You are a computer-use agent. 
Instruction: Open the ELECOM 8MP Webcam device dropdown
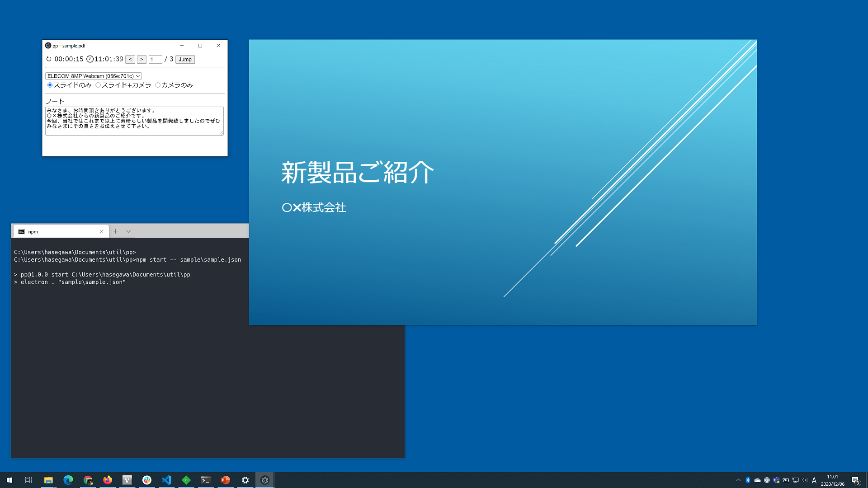[94, 76]
